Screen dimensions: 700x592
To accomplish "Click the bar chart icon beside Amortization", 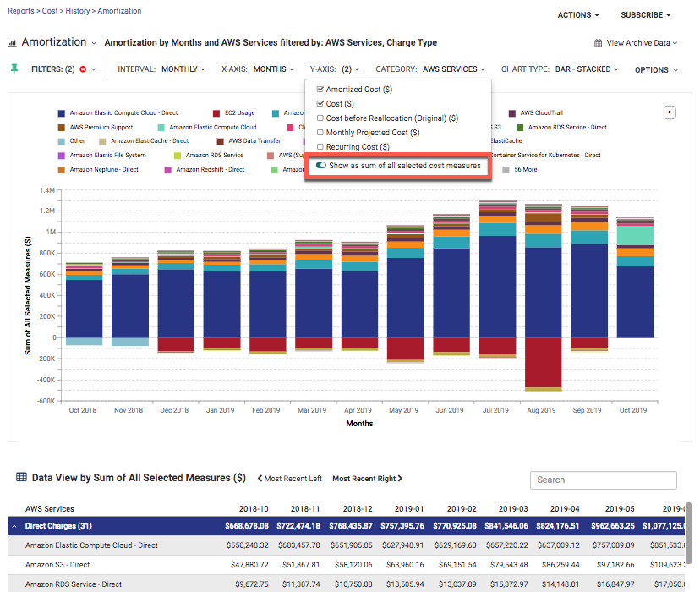I will (12, 43).
